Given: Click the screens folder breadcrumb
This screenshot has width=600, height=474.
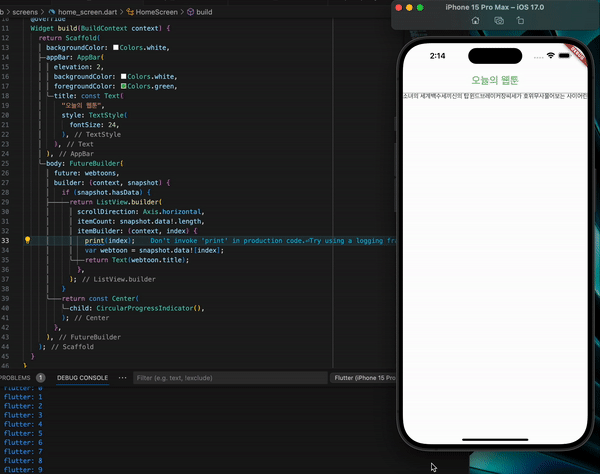Looking at the screenshot, I should pyautogui.click(x=25, y=12).
